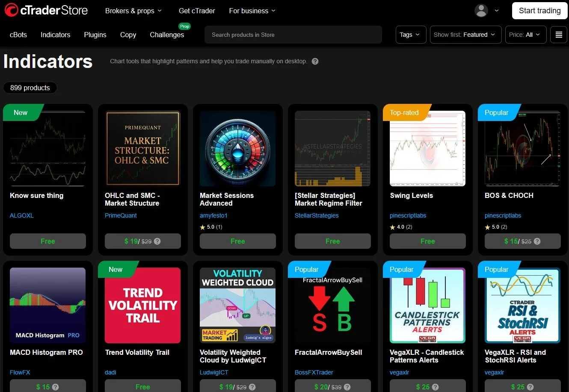Expand the Brokers & props menu
Image resolution: width=569 pixels, height=392 pixels.
[x=133, y=11]
